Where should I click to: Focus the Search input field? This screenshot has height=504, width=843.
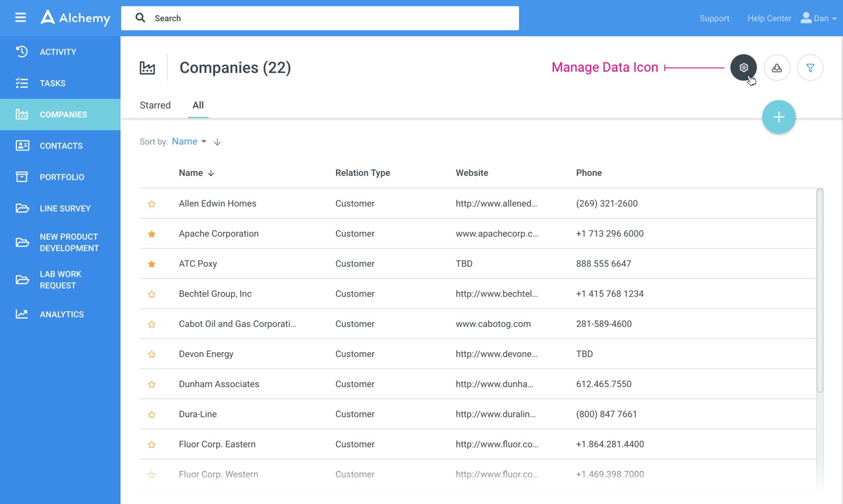pos(320,18)
